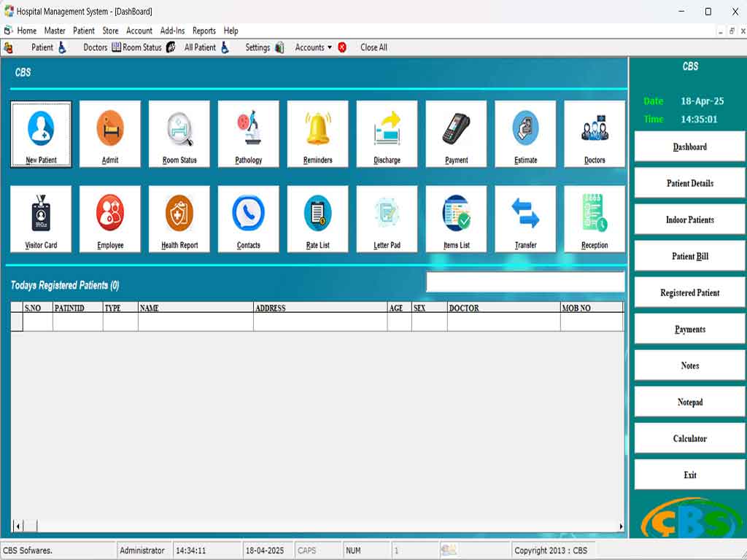The image size is (747, 560).
Task: Open the Master menu
Action: (x=55, y=31)
